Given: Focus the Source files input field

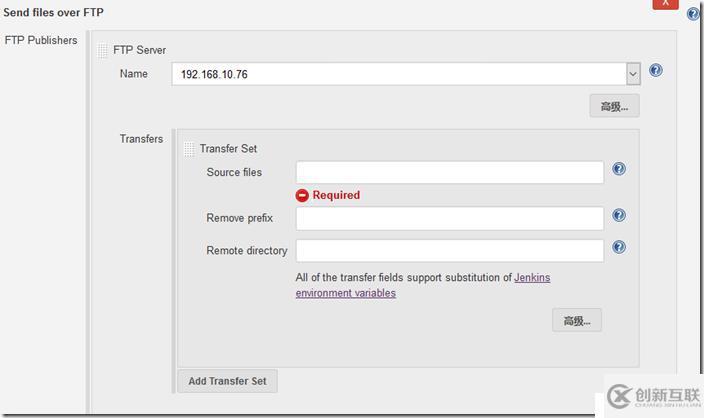Looking at the screenshot, I should pyautogui.click(x=449, y=172).
